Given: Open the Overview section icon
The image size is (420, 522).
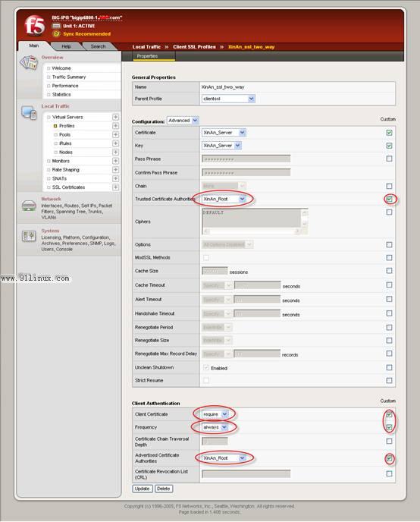Looking at the screenshot, I should click(x=29, y=62).
